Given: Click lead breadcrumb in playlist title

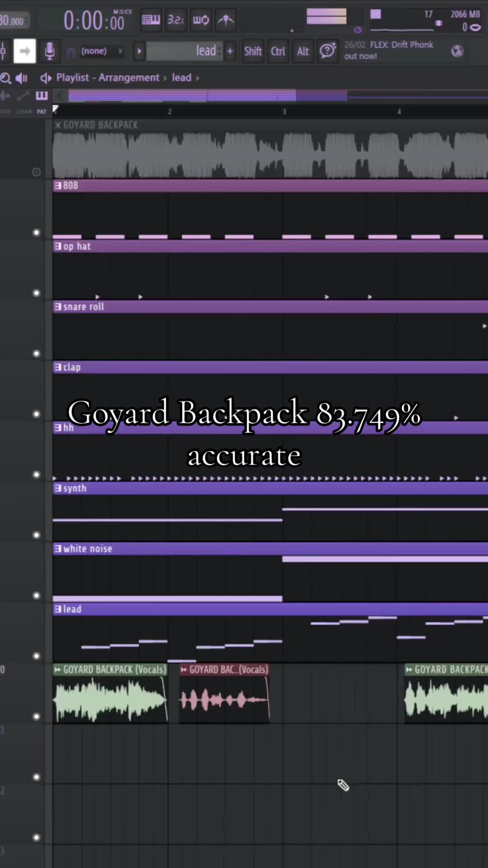Looking at the screenshot, I should (182, 78).
